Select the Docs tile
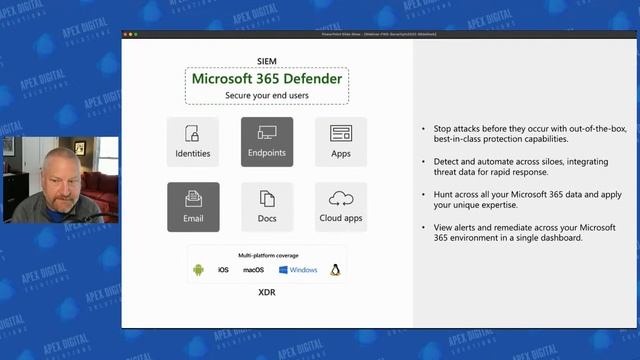The image size is (640, 360). (267, 207)
